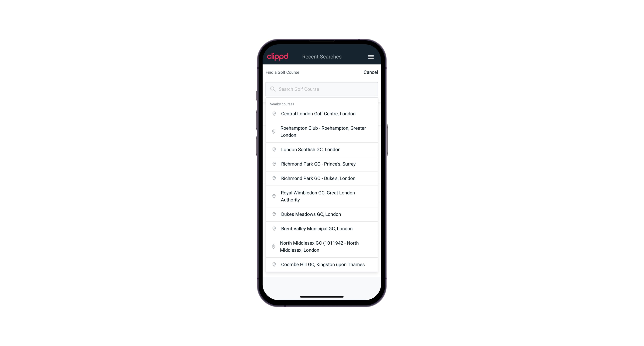Click the hamburger menu icon
This screenshot has width=644, height=346.
[x=371, y=57]
